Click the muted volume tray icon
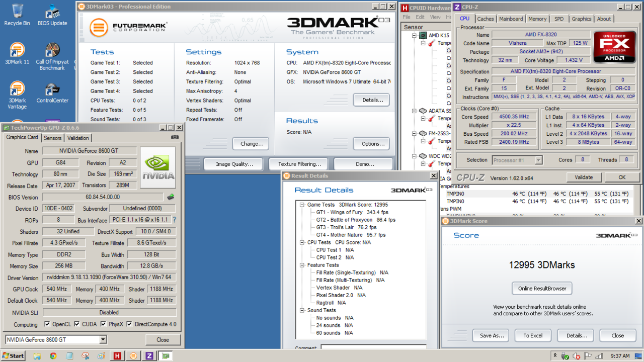The height and width of the screenshot is (362, 644). click(x=577, y=356)
